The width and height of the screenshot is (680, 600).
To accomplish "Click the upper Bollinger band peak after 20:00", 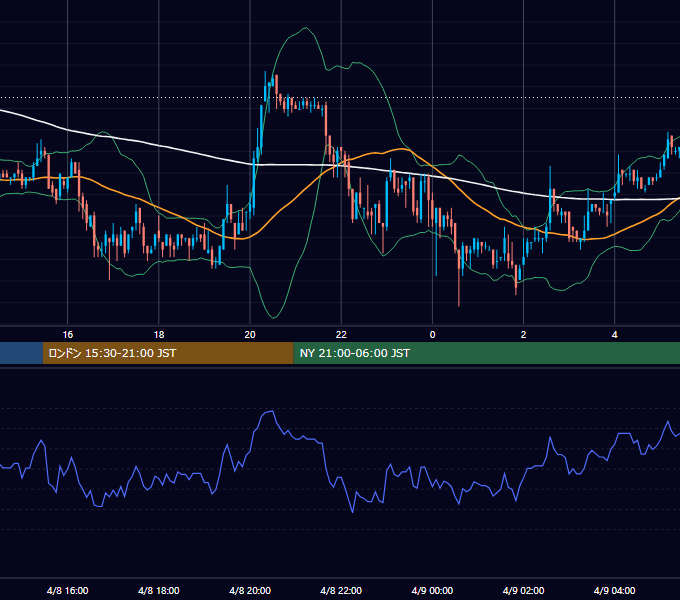I will 306,28.
